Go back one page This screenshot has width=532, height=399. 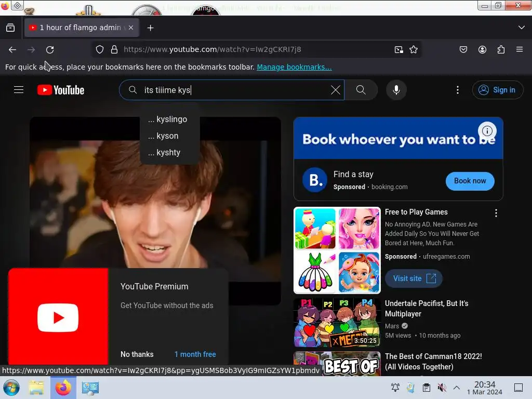pyautogui.click(x=12, y=49)
